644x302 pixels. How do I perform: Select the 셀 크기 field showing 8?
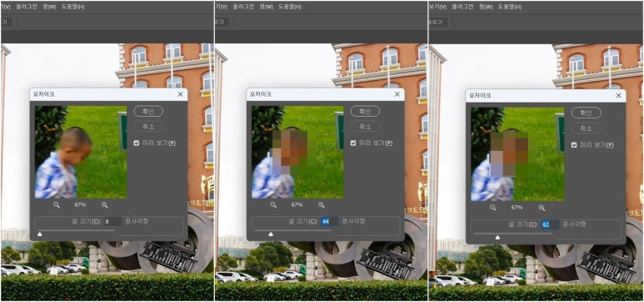click(113, 221)
